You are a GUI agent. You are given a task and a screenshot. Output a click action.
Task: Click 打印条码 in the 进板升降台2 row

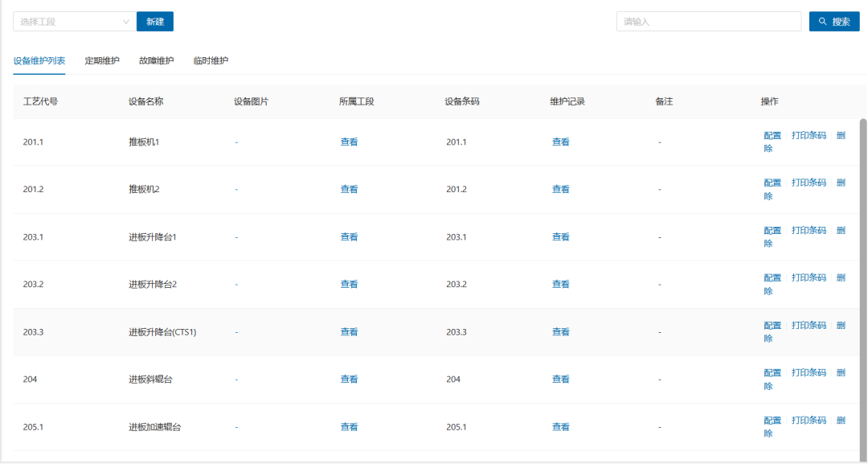tap(809, 278)
